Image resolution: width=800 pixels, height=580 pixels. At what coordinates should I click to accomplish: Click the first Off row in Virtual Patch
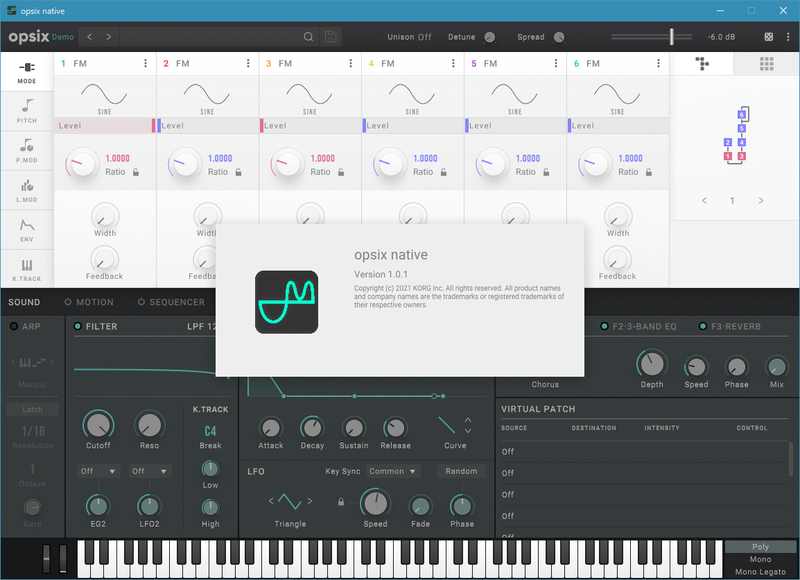pyautogui.click(x=644, y=451)
